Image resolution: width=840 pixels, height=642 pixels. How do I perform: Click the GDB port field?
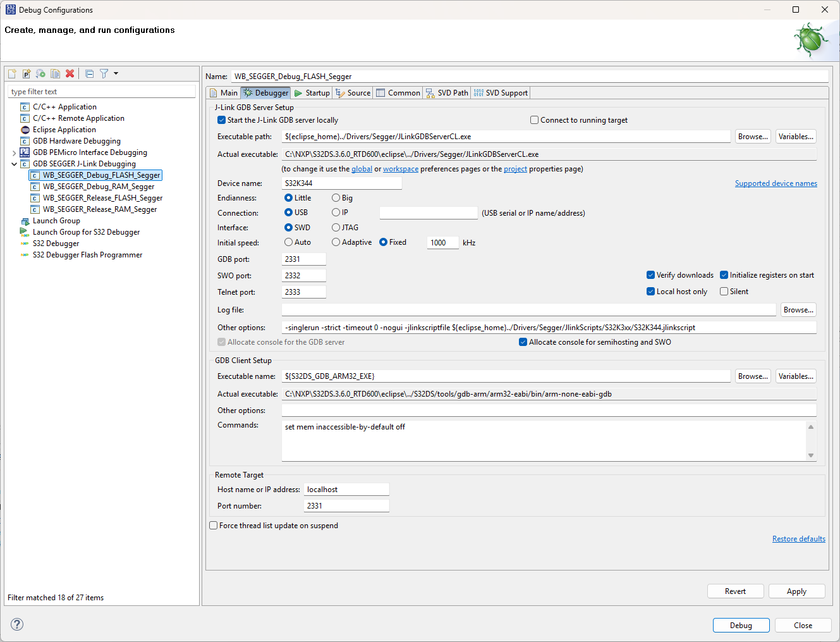pos(304,259)
